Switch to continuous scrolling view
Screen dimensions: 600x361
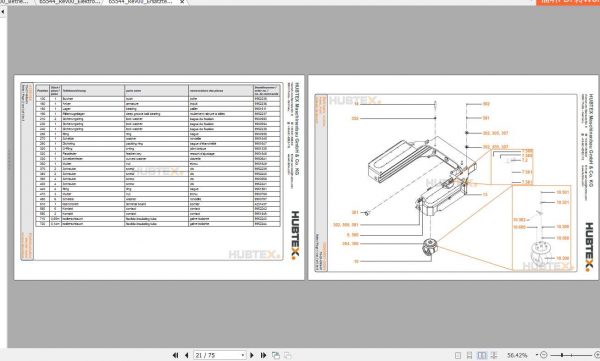tap(469, 355)
